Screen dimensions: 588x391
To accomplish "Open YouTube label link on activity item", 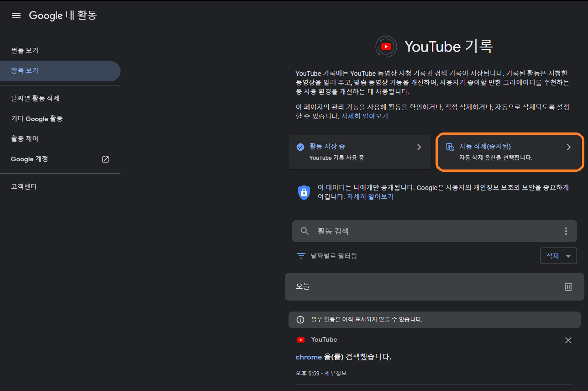I will pyautogui.click(x=324, y=339).
